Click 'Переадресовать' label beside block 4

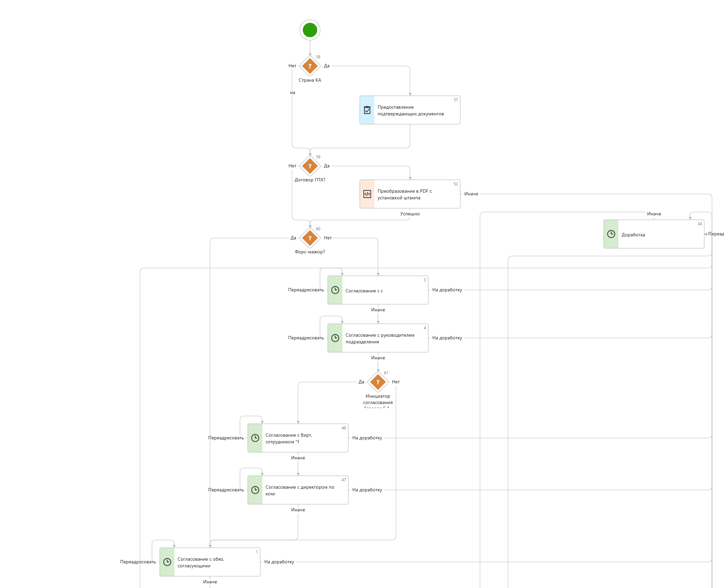pos(306,338)
